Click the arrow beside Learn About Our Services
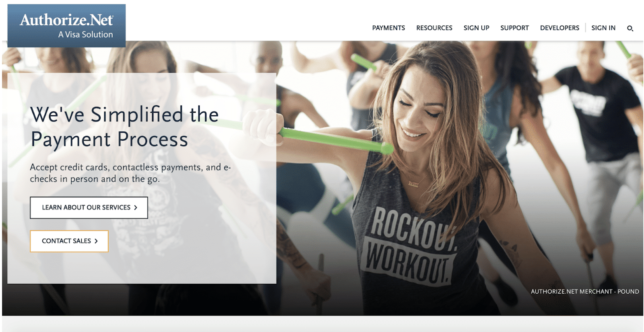Image resolution: width=644 pixels, height=332 pixels. (x=136, y=208)
